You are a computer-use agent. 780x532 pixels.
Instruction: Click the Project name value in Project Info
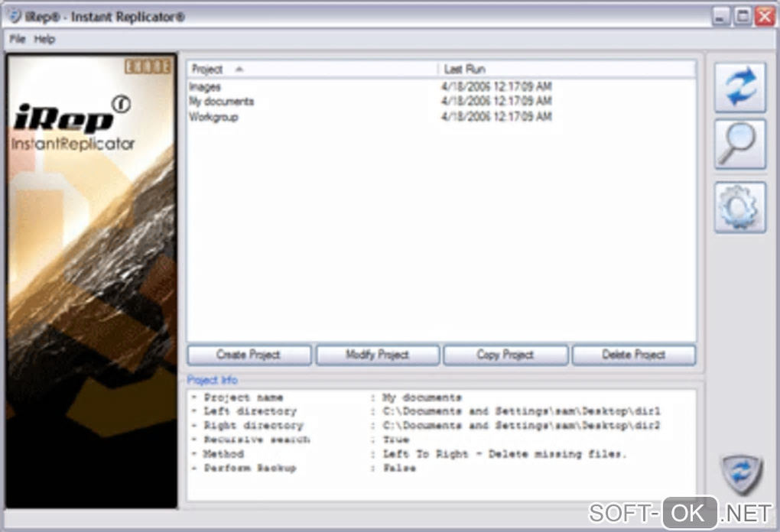pos(422,397)
